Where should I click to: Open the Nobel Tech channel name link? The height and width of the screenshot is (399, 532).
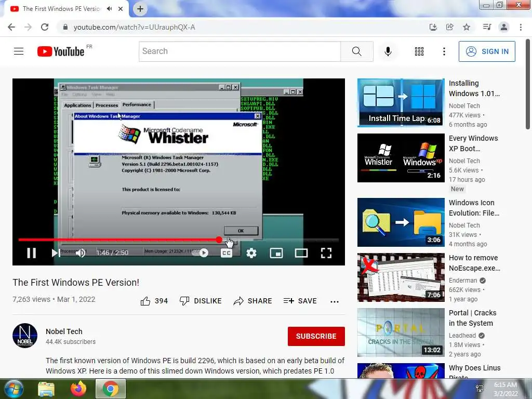tap(64, 331)
